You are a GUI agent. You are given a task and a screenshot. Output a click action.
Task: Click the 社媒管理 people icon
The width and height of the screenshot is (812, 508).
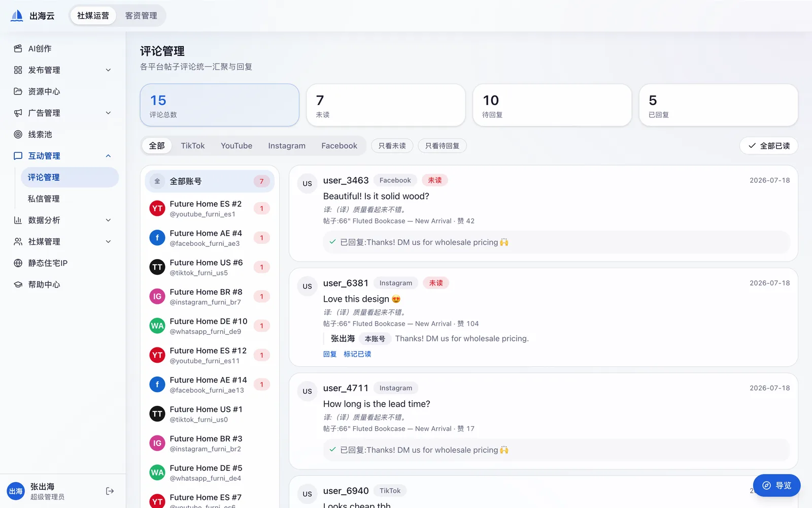click(x=18, y=241)
